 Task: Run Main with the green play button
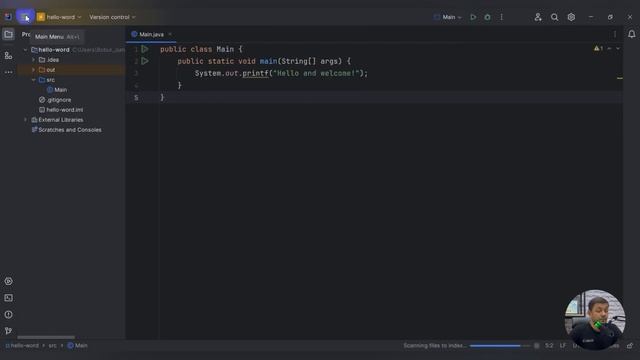pyautogui.click(x=473, y=17)
